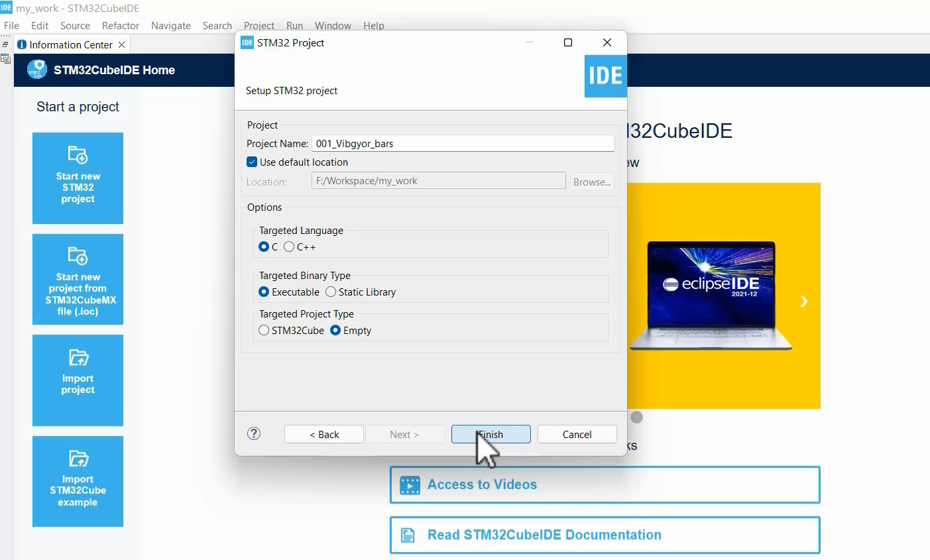Image resolution: width=930 pixels, height=560 pixels.
Task: Open the Source menu
Action: (x=75, y=25)
